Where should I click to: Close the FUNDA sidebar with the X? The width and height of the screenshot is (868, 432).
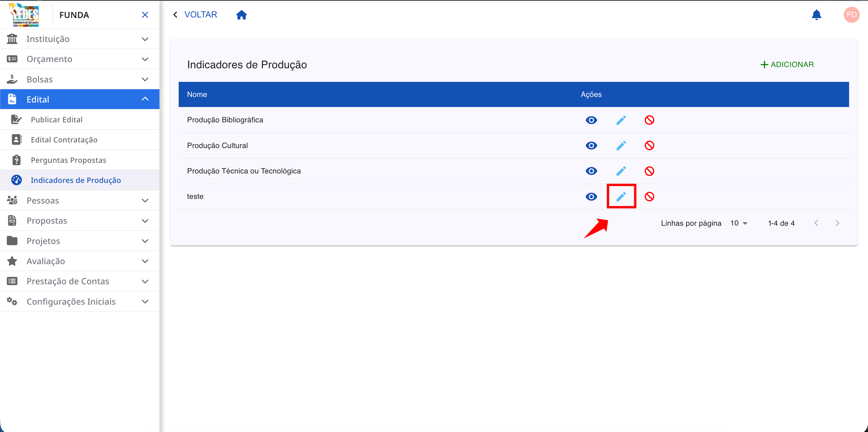(x=145, y=15)
